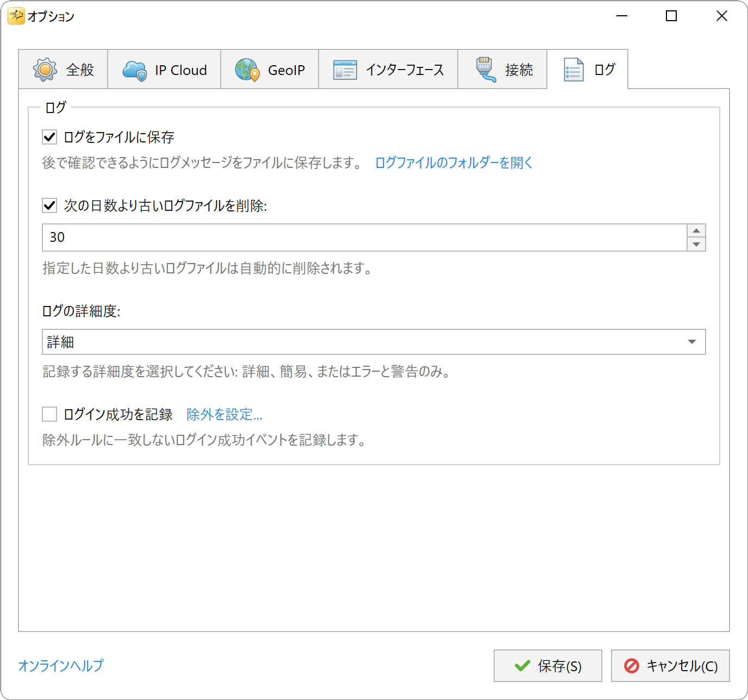Open the 接続 tab
Viewport: 748px width, 700px height.
pos(502,70)
